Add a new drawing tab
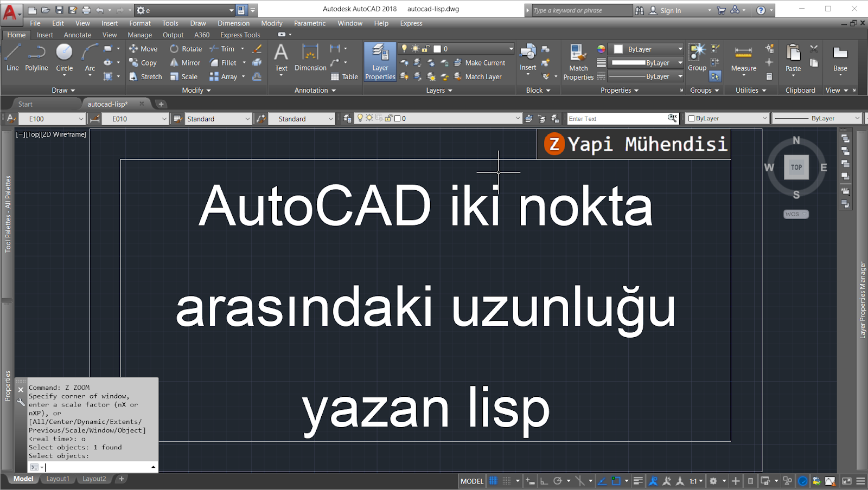The height and width of the screenshot is (490, 868). 161,104
